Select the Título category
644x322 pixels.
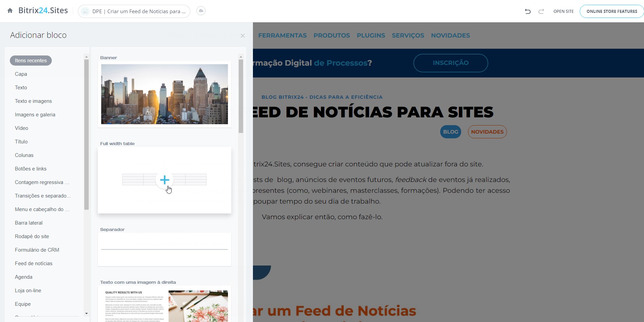(x=21, y=142)
